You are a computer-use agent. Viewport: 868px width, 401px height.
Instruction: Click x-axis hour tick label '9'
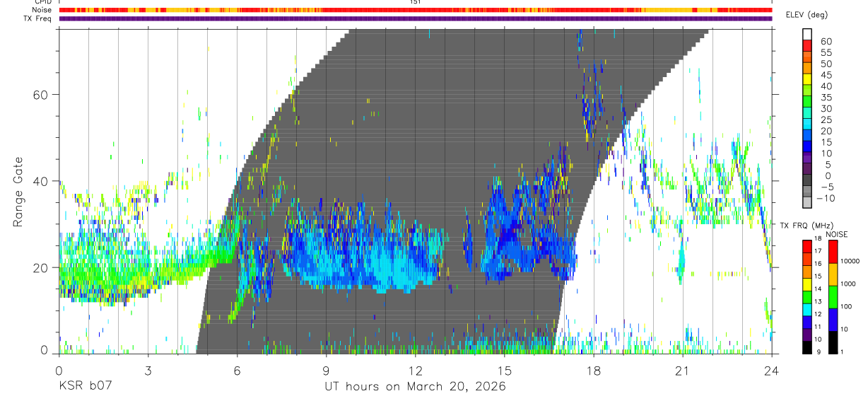326,371
